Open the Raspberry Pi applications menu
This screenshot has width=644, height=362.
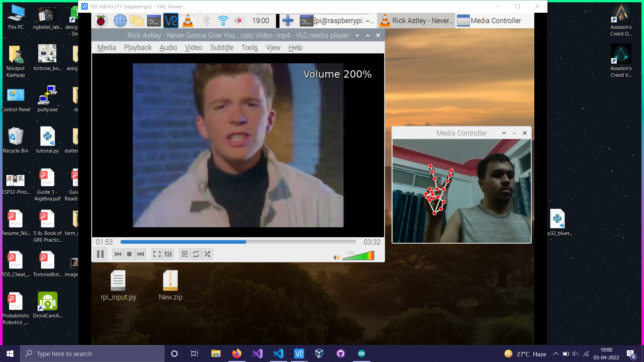click(x=101, y=21)
